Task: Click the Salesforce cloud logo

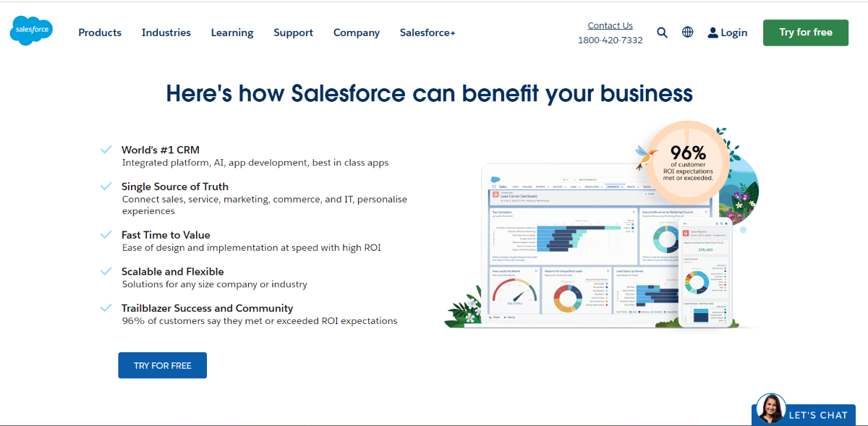Action: (x=31, y=31)
